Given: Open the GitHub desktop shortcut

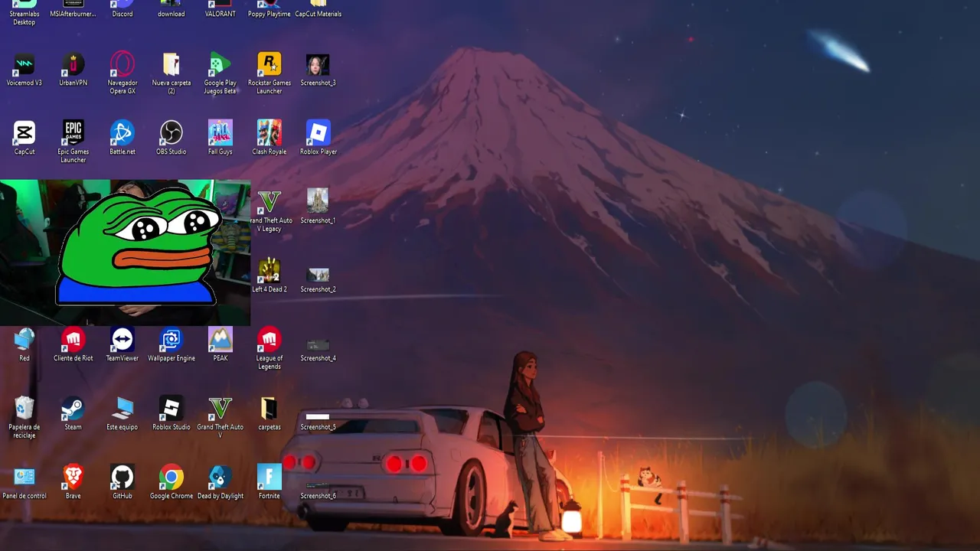Looking at the screenshot, I should pos(122,483).
